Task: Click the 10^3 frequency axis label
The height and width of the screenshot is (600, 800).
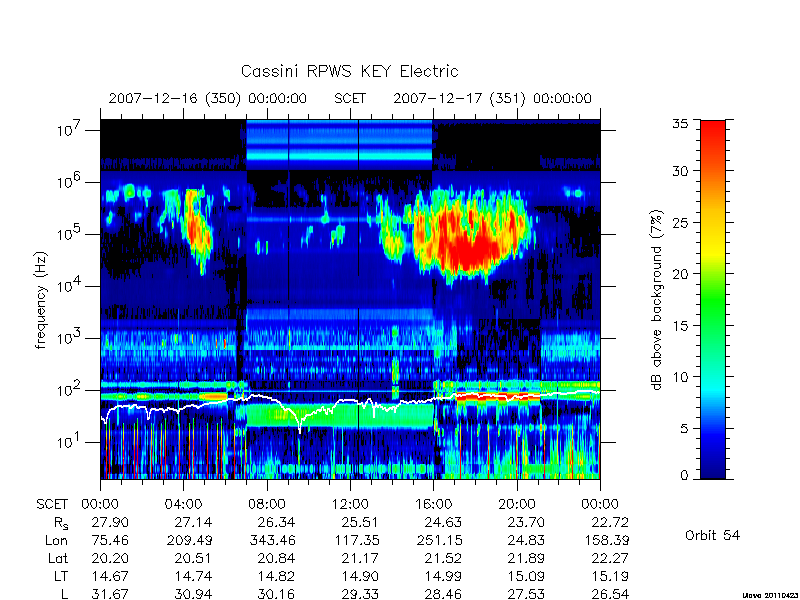Action: (x=69, y=337)
